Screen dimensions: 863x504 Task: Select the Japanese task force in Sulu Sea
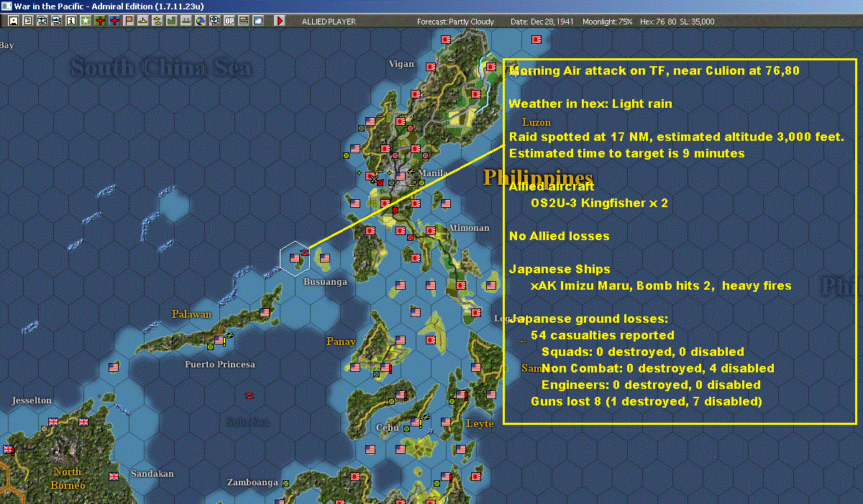[x=249, y=395]
